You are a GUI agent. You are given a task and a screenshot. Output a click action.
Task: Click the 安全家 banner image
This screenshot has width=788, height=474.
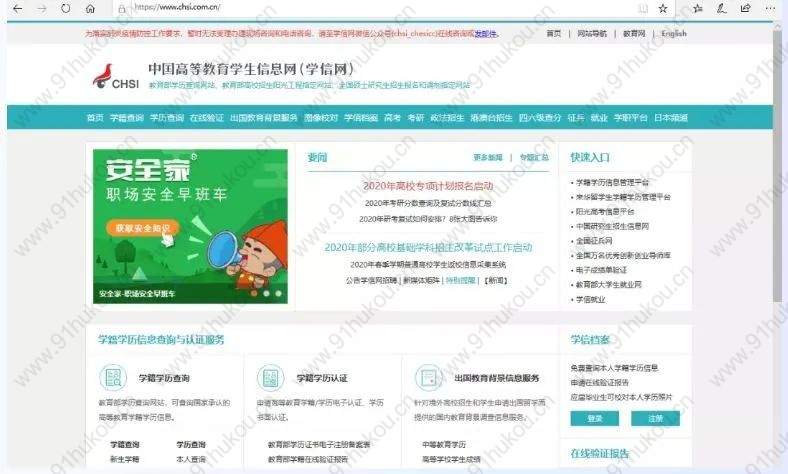coord(190,226)
